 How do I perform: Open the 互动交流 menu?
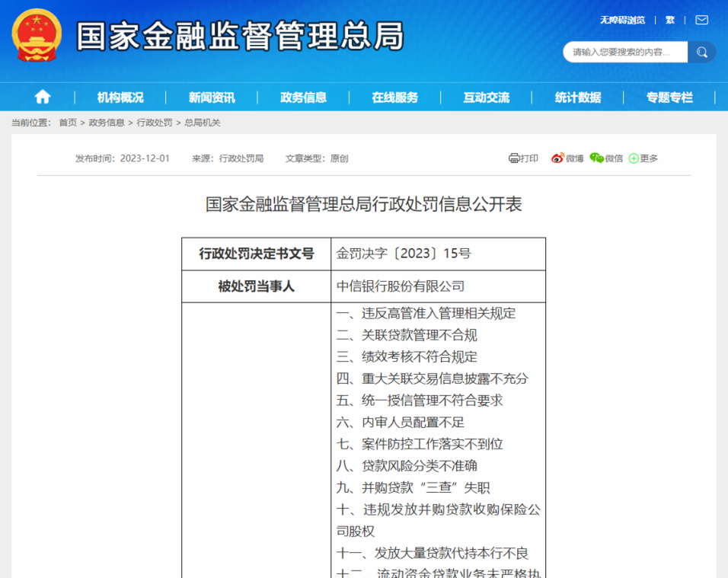pyautogui.click(x=486, y=97)
